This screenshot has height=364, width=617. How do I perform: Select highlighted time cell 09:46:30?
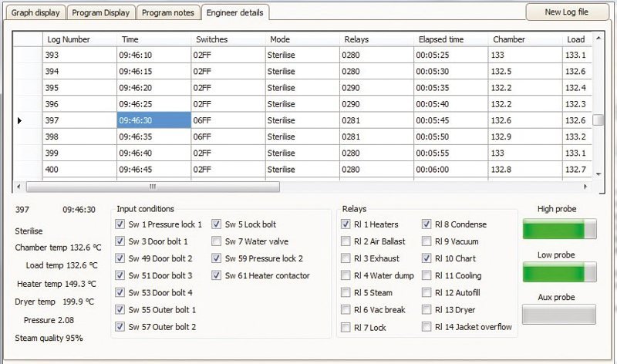pos(153,120)
